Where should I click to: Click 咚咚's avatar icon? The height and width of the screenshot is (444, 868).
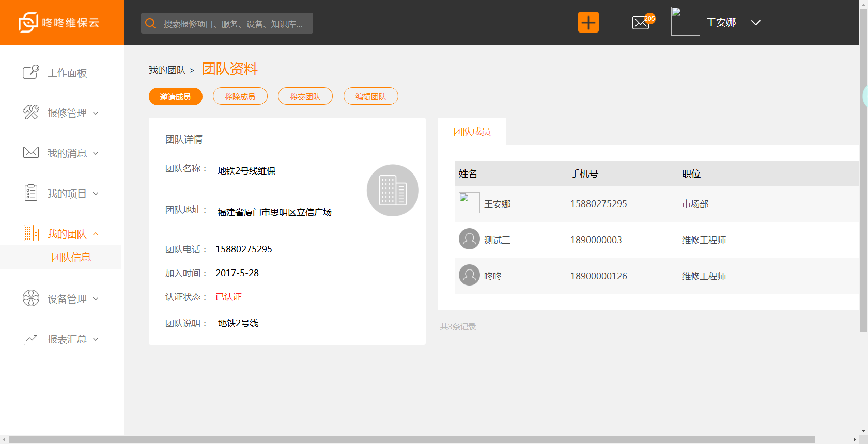[x=469, y=275]
